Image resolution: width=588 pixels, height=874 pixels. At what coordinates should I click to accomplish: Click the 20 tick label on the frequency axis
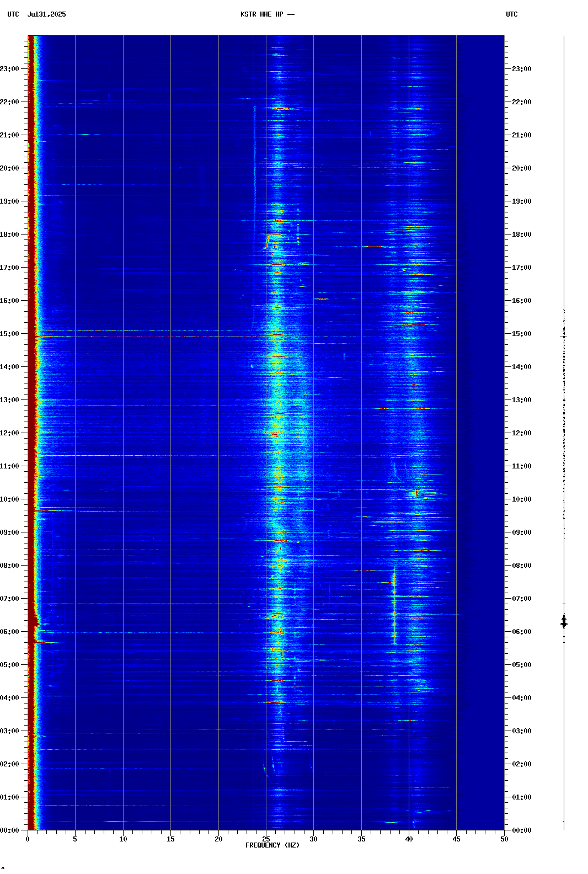(218, 839)
